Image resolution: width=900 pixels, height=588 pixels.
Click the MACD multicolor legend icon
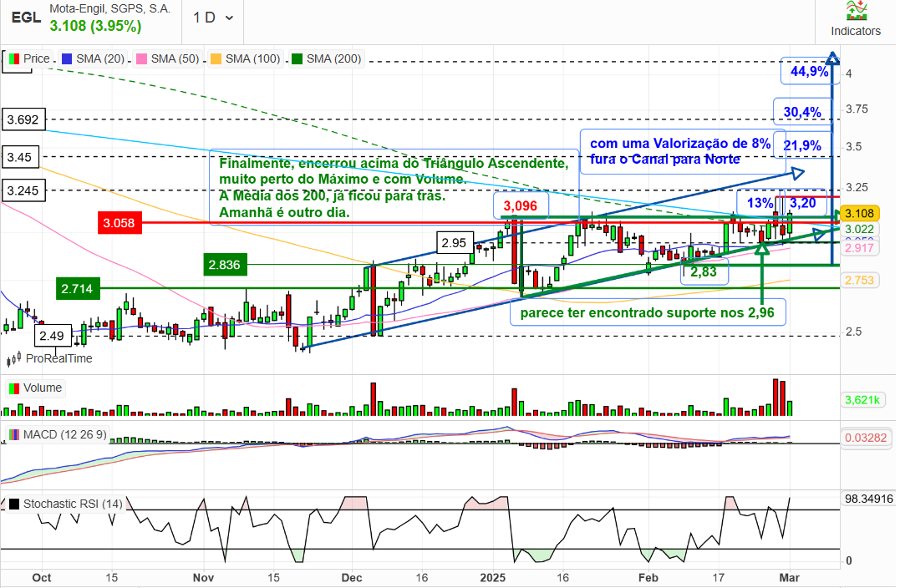pos(14,435)
